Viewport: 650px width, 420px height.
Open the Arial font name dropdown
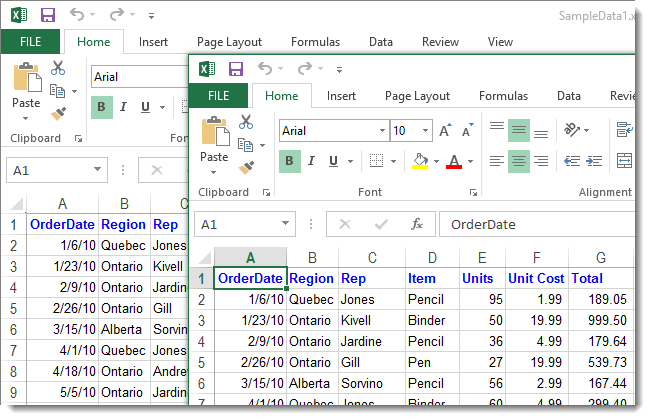[x=382, y=131]
